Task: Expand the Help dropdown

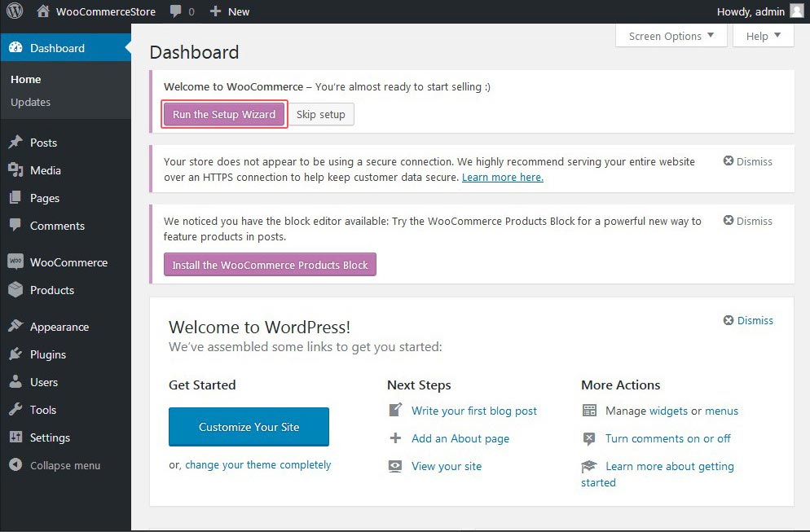Action: (x=763, y=36)
